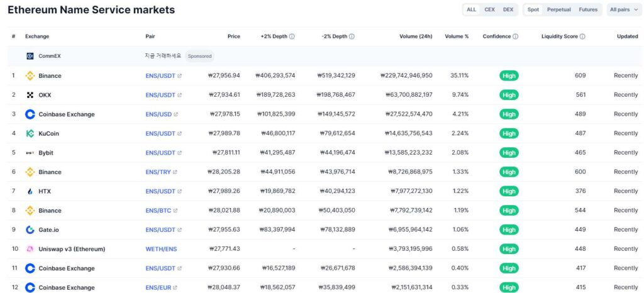
Task: Click Recently in the Bybit row
Action: tap(626, 153)
